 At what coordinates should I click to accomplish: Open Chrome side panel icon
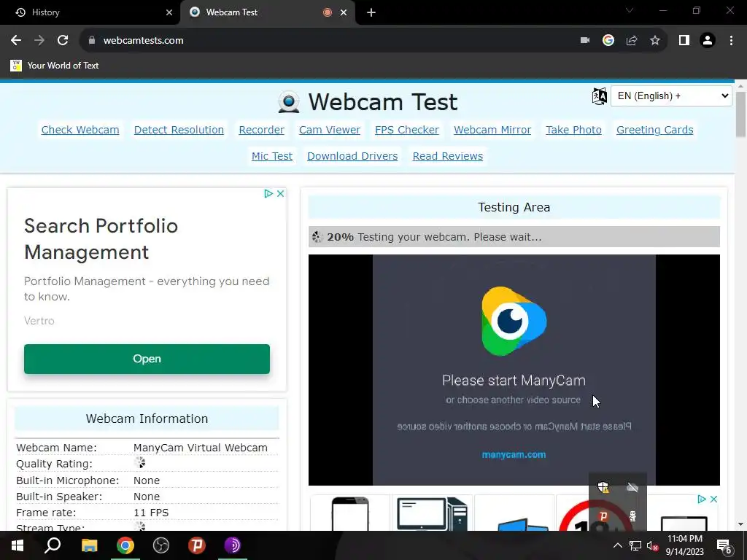pyautogui.click(x=684, y=41)
